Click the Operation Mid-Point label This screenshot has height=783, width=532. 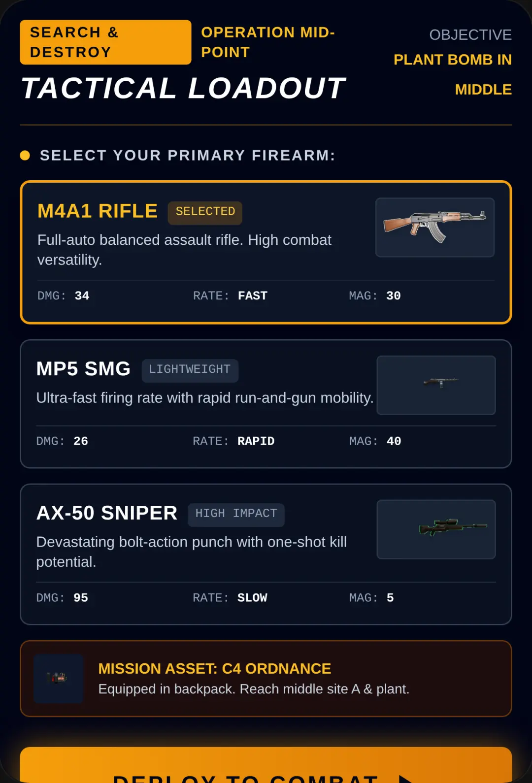point(268,42)
